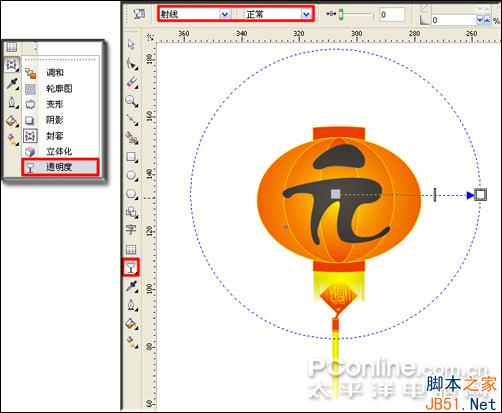
Task: Select the Freehand curve tool
Action: tap(132, 119)
